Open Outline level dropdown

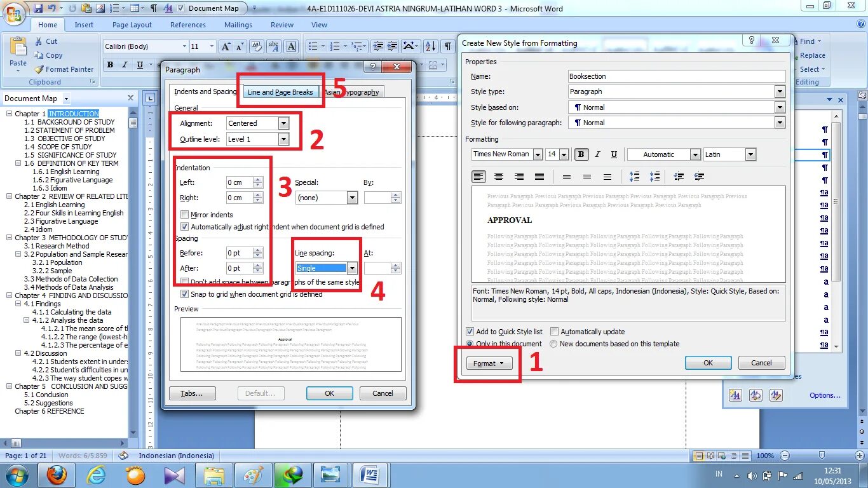(x=283, y=139)
